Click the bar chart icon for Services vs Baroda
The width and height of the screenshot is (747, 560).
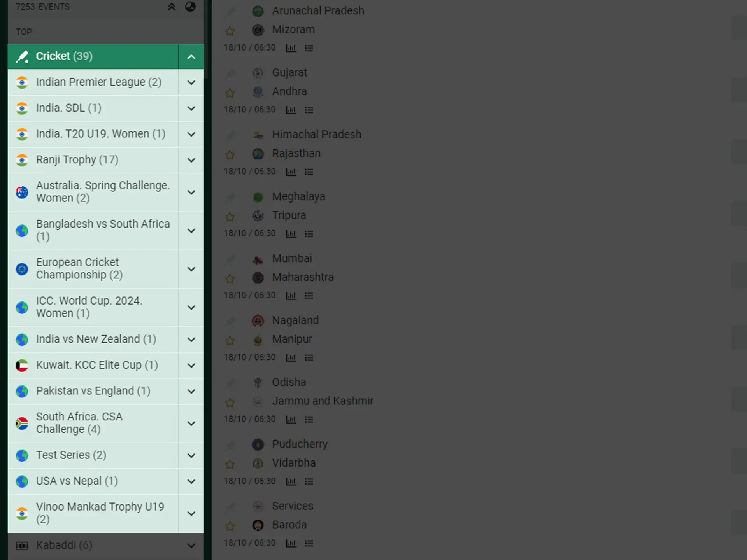coord(291,542)
